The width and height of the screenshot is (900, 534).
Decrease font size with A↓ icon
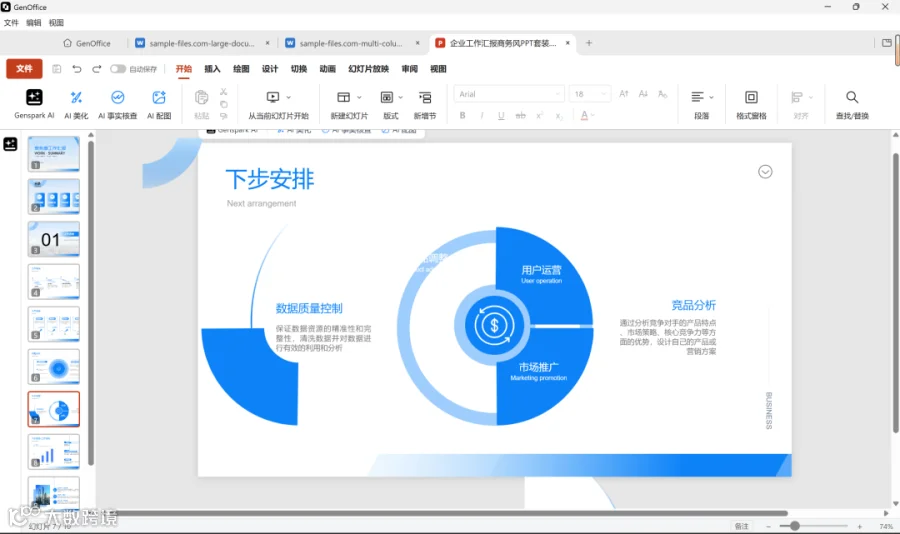(x=643, y=94)
